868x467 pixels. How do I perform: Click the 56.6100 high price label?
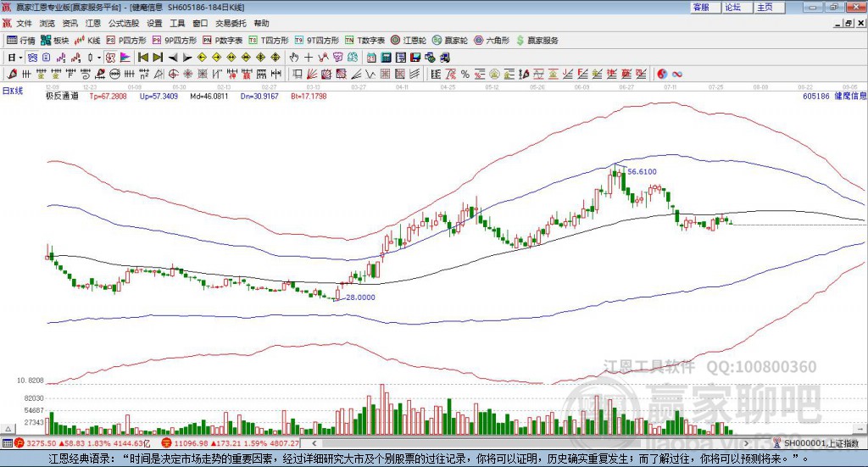point(643,171)
